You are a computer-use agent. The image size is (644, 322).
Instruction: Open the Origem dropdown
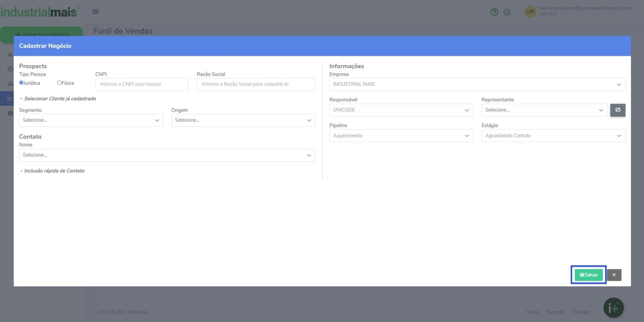pyautogui.click(x=243, y=120)
